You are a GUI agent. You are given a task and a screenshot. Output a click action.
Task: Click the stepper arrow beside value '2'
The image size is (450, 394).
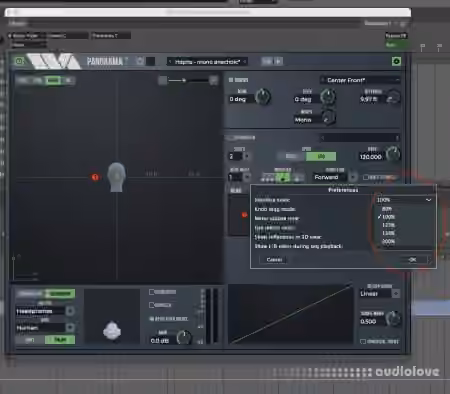247,156
